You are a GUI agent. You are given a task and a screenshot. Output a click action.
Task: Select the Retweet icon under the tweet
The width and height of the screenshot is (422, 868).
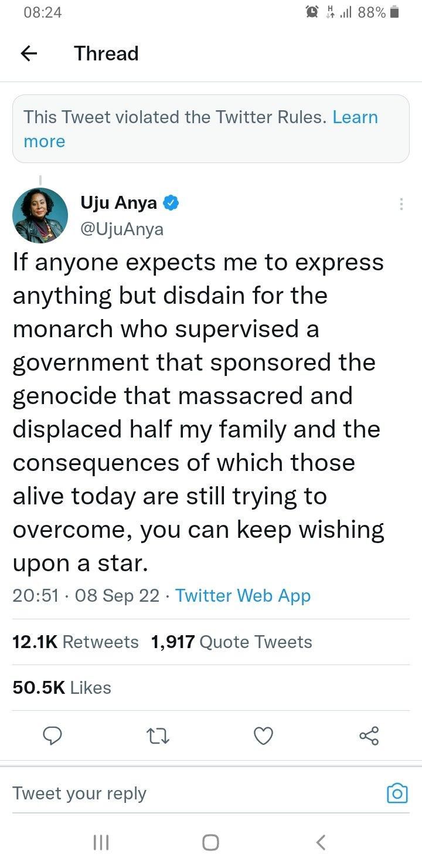pyautogui.click(x=157, y=735)
